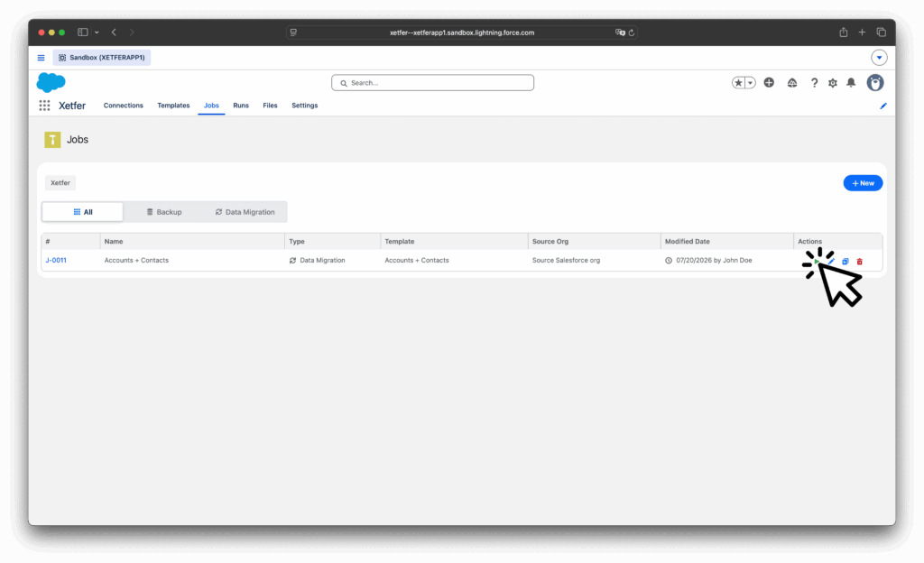Open the Templates tab
The width and height of the screenshot is (924, 563).
click(x=173, y=106)
